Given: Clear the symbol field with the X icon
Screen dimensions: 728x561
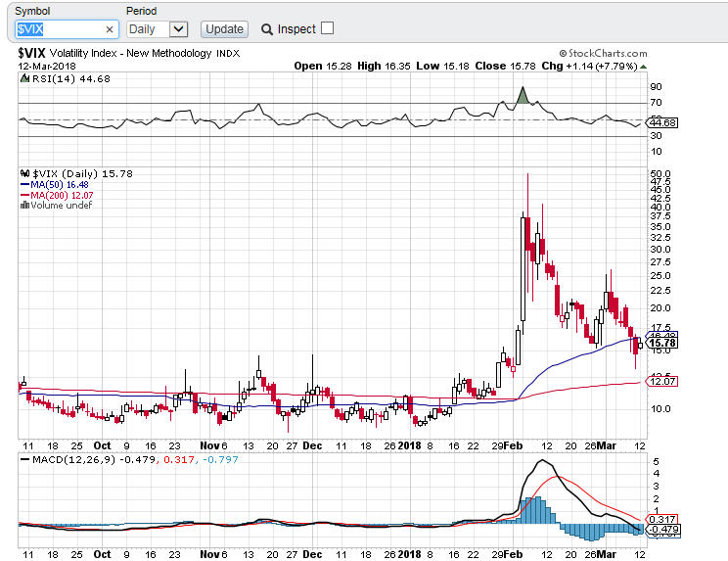Looking at the screenshot, I should point(110,29).
